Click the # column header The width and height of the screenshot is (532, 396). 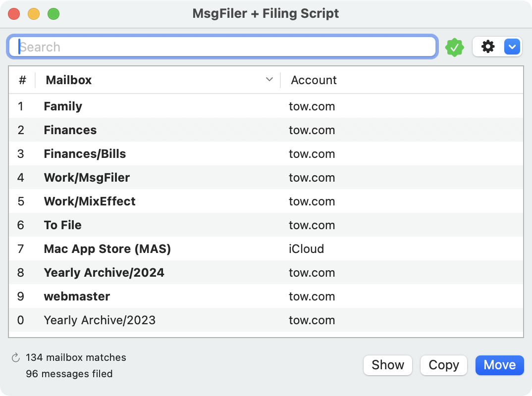[22, 80]
